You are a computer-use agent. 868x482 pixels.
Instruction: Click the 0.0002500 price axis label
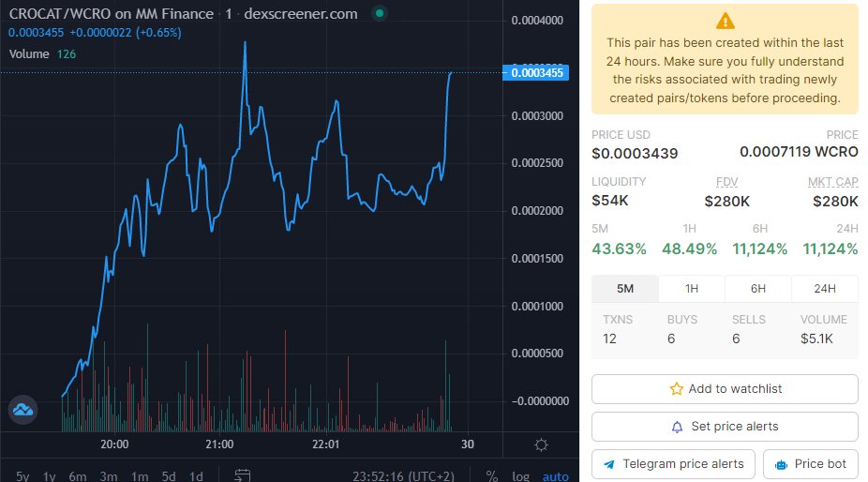(x=537, y=163)
